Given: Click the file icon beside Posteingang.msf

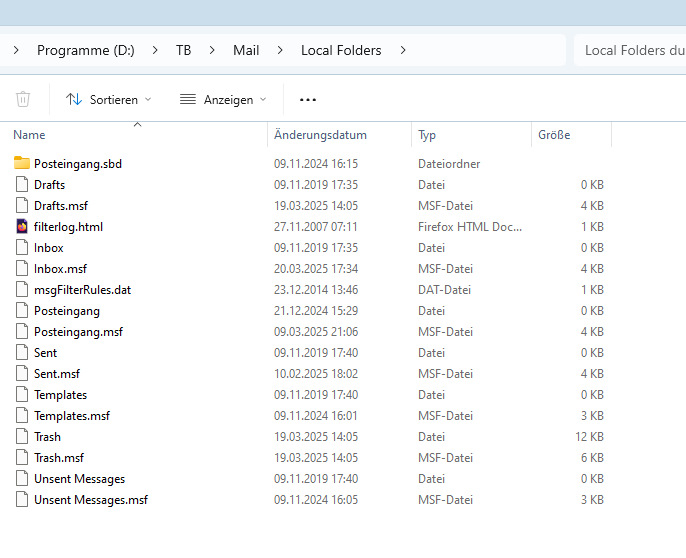Looking at the screenshot, I should point(22,332).
